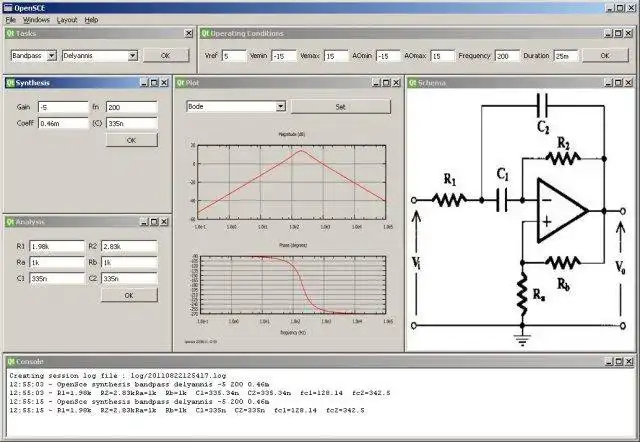Image resolution: width=640 pixels, height=442 pixels.
Task: Minimize the OpenSCE main window
Action: tap(609, 8)
